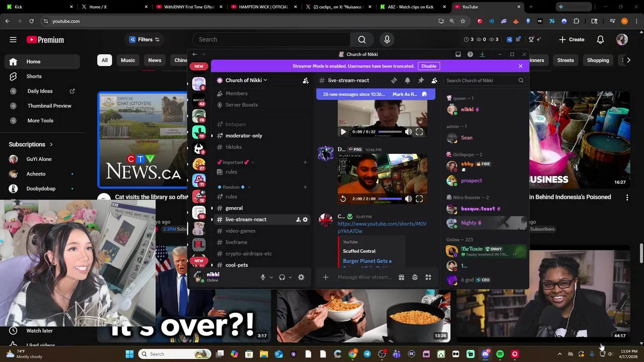This screenshot has width=644, height=362.
Task: Click YouTube search magnifier button
Action: click(362, 40)
